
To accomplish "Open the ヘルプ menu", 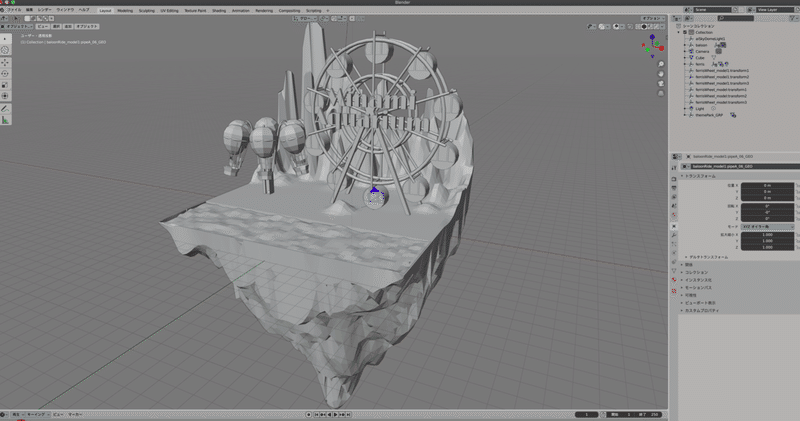I will tap(83, 10).
